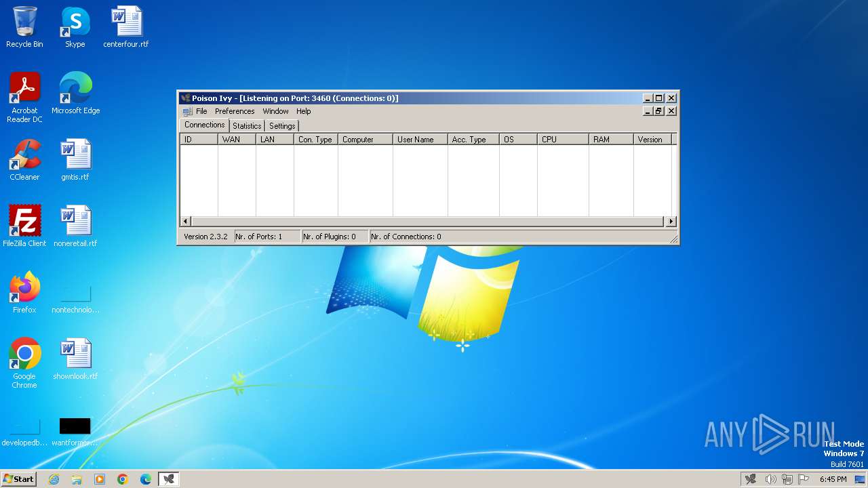The image size is (868, 488).
Task: Maximize the Poison Ivy main window
Action: [x=658, y=98]
